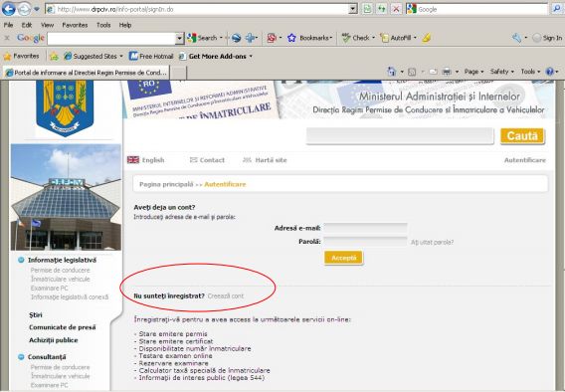Open the Page menu dropdown
Image resolution: width=565 pixels, height=392 pixels.
coord(473,72)
